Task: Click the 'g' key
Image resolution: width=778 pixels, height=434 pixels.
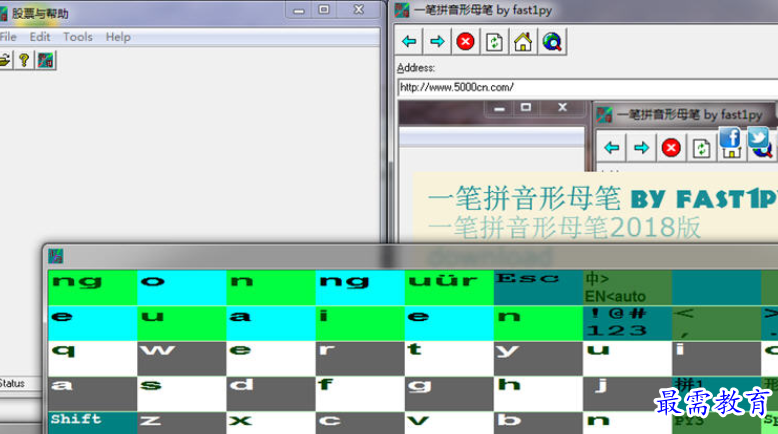Action: click(449, 393)
